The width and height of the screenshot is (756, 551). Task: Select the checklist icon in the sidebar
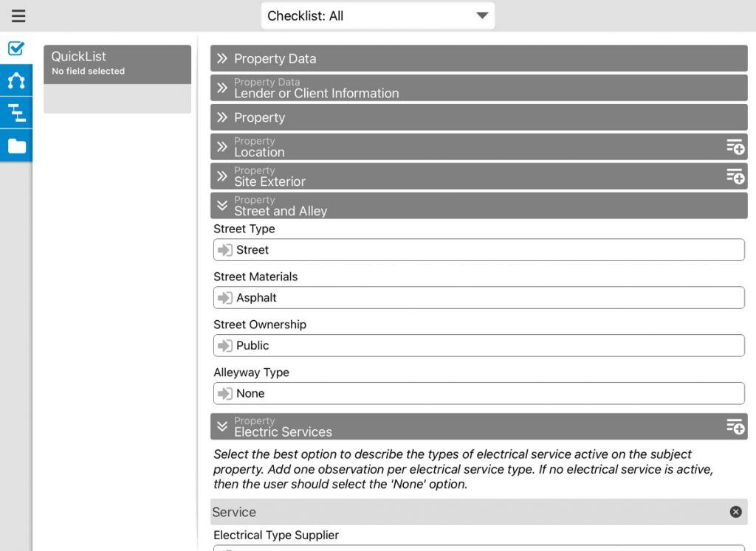click(x=16, y=49)
